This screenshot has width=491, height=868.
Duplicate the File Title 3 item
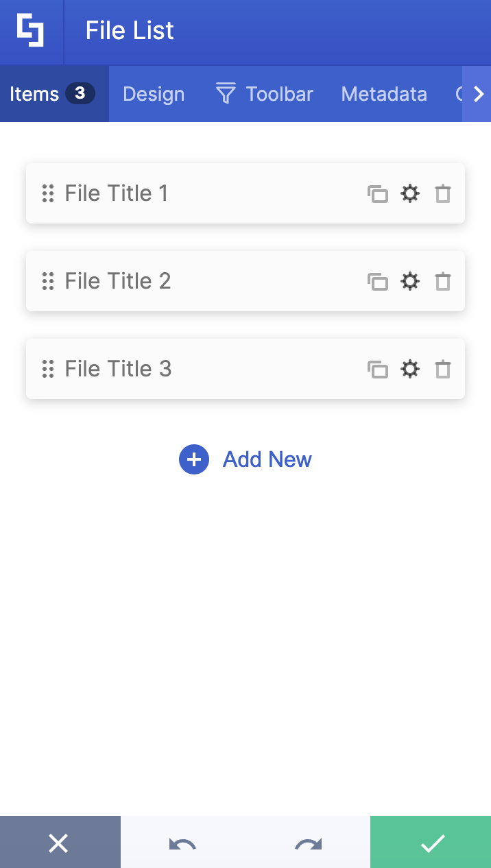pos(378,369)
